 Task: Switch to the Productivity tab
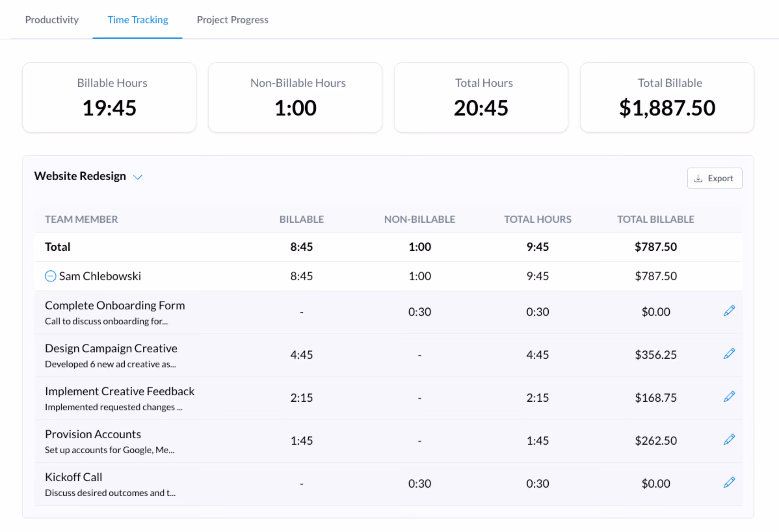[52, 20]
